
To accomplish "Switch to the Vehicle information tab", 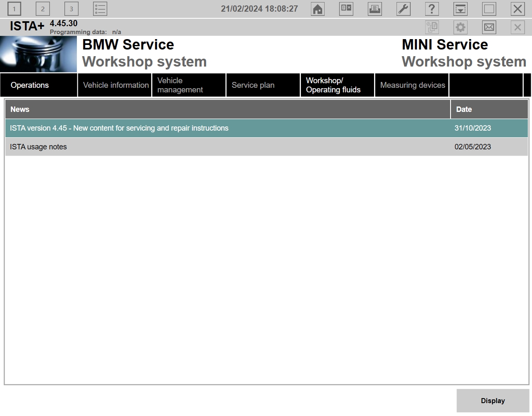I will 114,85.
